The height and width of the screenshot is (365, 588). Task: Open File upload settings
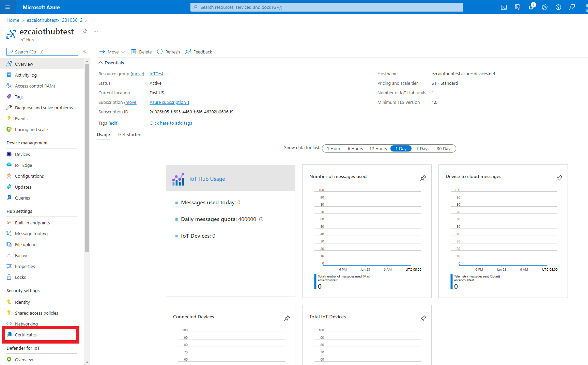click(x=26, y=244)
